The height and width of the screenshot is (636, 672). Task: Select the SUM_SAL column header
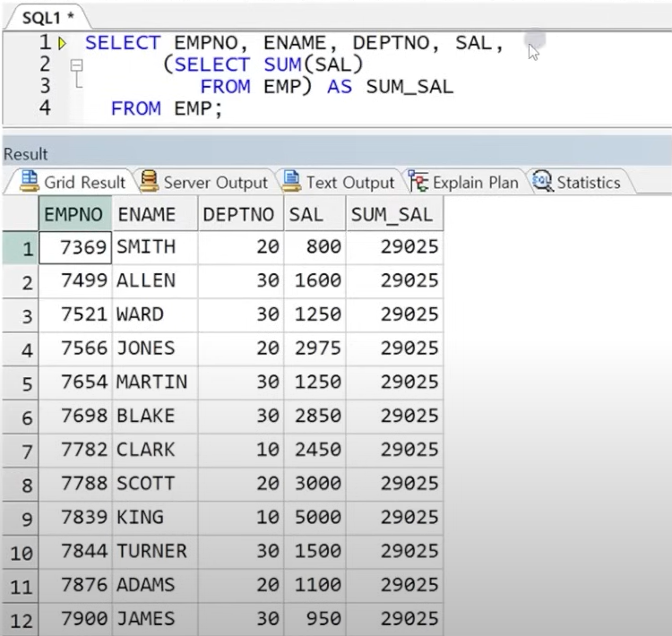tap(395, 213)
